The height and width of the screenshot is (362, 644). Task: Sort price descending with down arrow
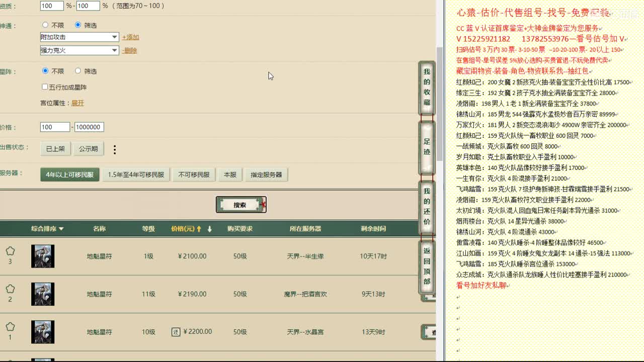point(210,229)
